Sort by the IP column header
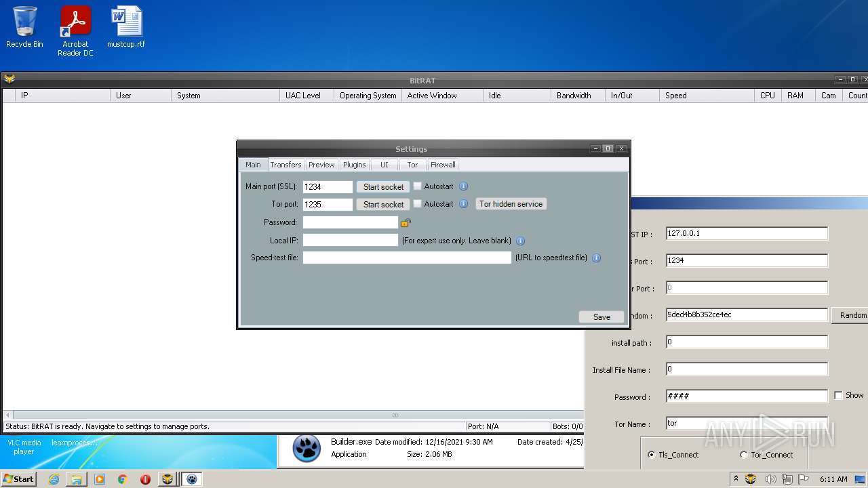This screenshot has height=488, width=868. click(62, 96)
